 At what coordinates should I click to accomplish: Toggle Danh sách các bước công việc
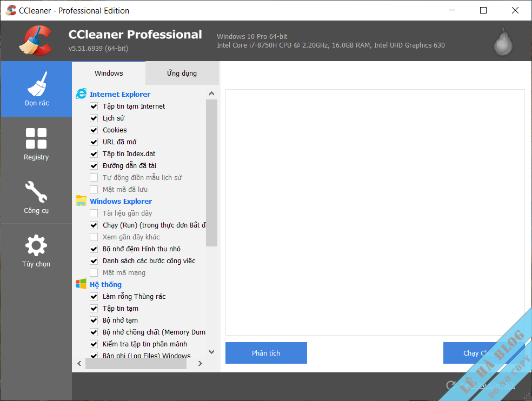tap(94, 260)
